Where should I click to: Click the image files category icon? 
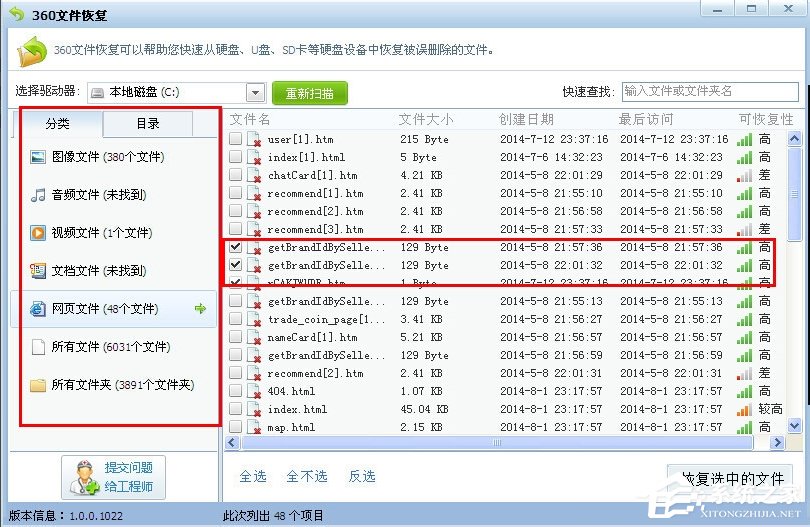(38, 157)
